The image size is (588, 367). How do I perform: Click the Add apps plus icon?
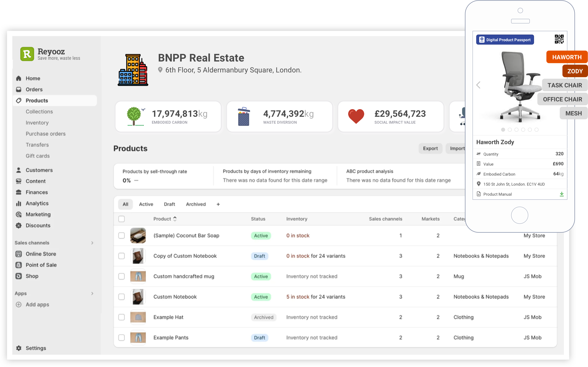point(19,304)
